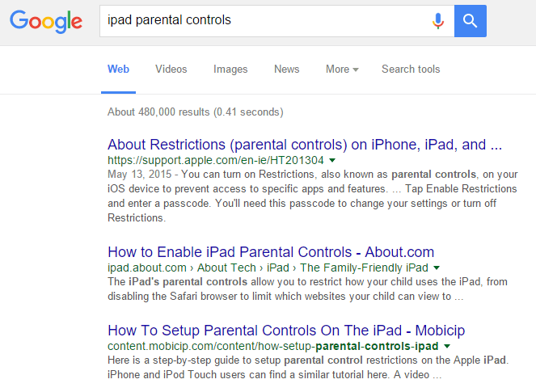536x392 pixels.
Task: Switch to the Videos tab
Action: click(x=171, y=69)
